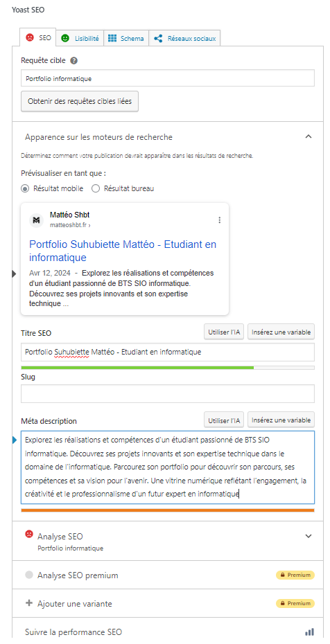Click the help icon beside Requête cible
This screenshot has width=330, height=644.
coord(74,60)
